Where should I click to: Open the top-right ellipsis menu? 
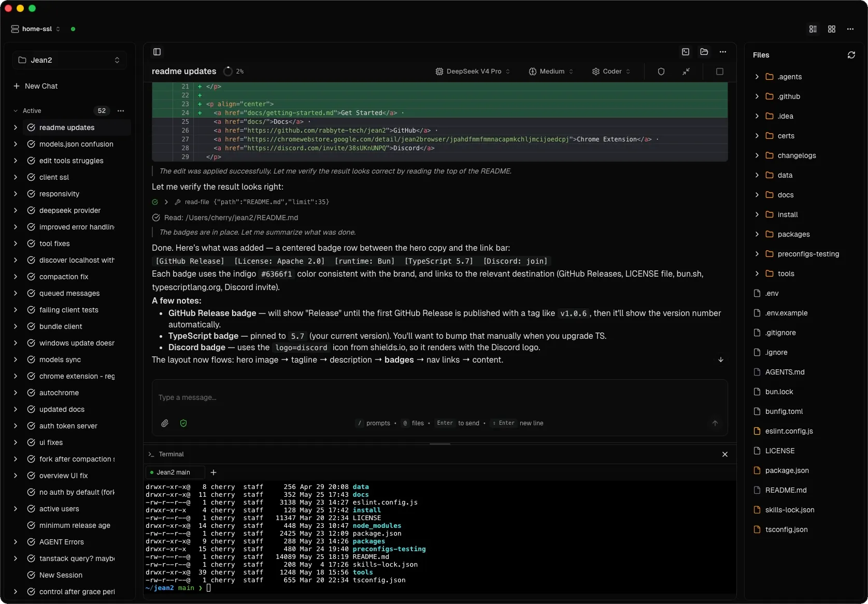[x=850, y=29]
